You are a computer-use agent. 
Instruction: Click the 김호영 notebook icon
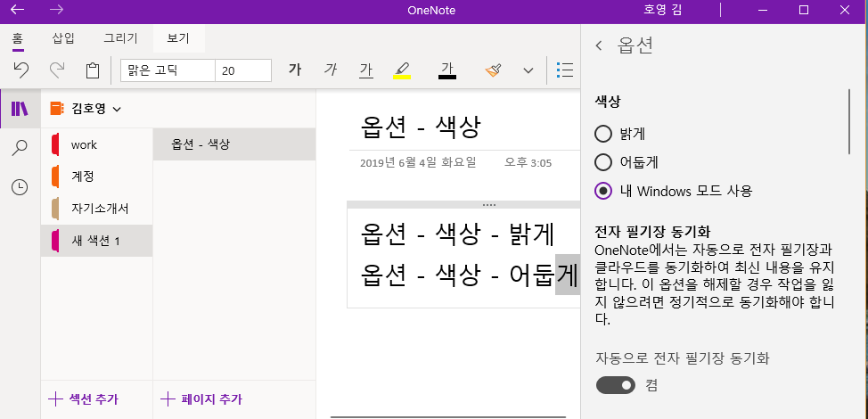click(57, 109)
